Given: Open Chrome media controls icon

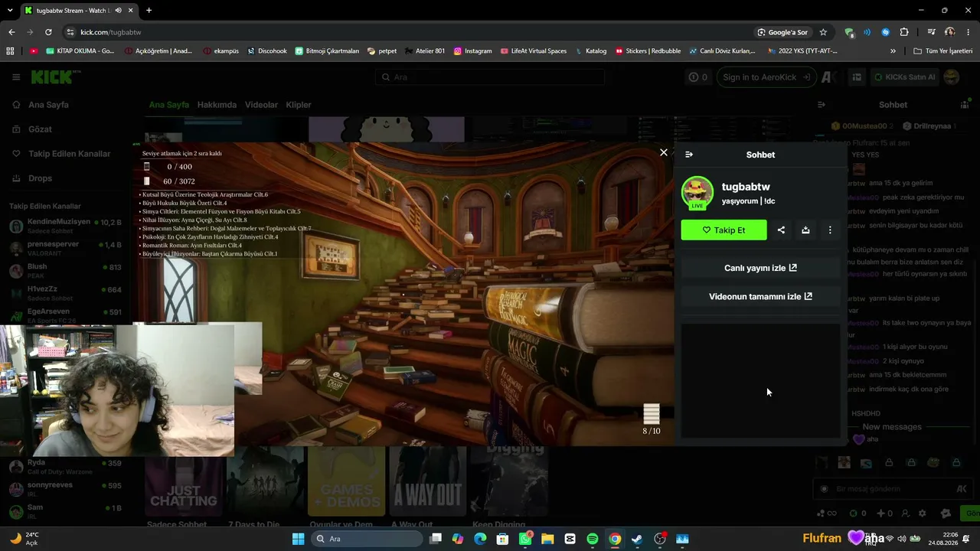Looking at the screenshot, I should 931,32.
